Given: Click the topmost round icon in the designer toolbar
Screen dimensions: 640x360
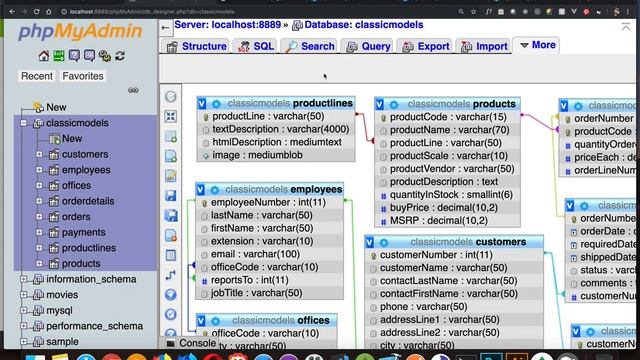Looking at the screenshot, I should pos(171,96).
